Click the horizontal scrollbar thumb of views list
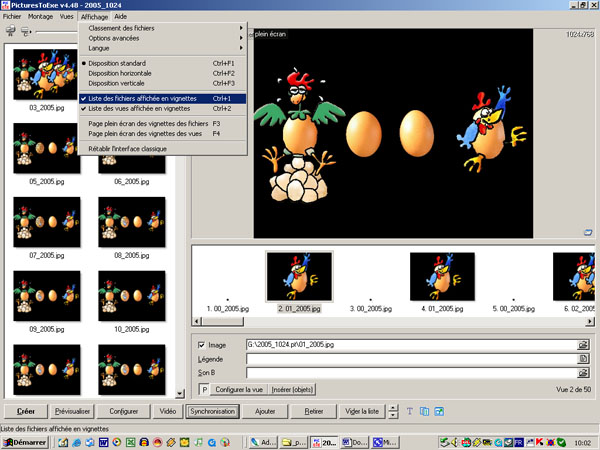 [223, 321]
